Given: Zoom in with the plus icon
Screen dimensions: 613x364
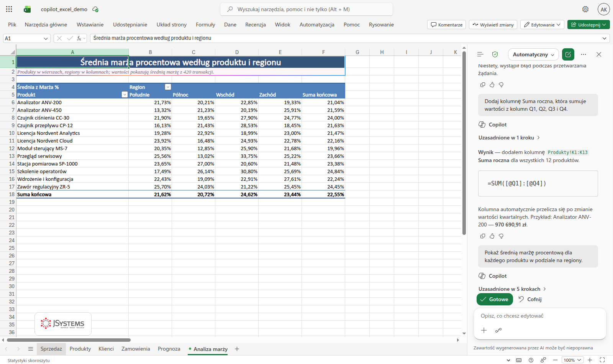Looking at the screenshot, I should [590, 360].
